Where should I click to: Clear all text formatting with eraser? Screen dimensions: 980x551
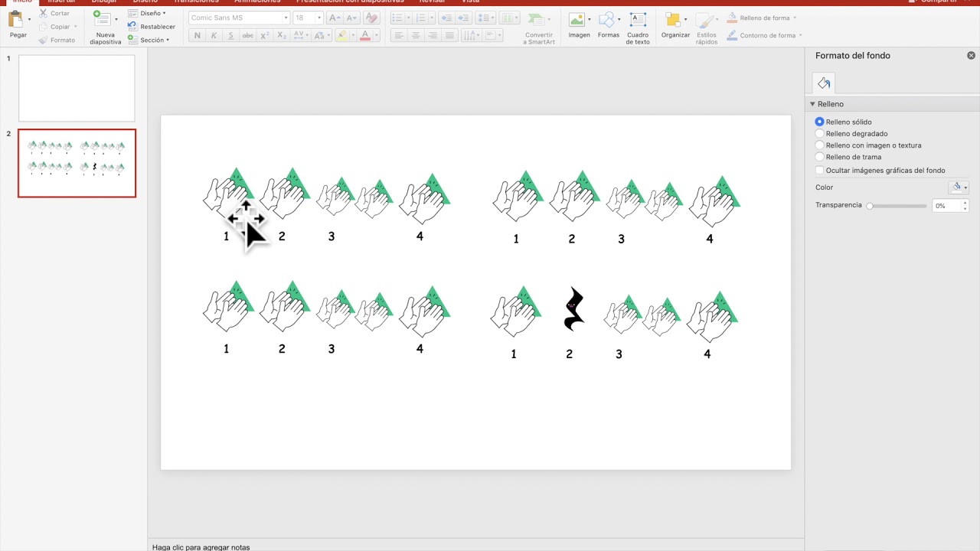click(x=371, y=18)
